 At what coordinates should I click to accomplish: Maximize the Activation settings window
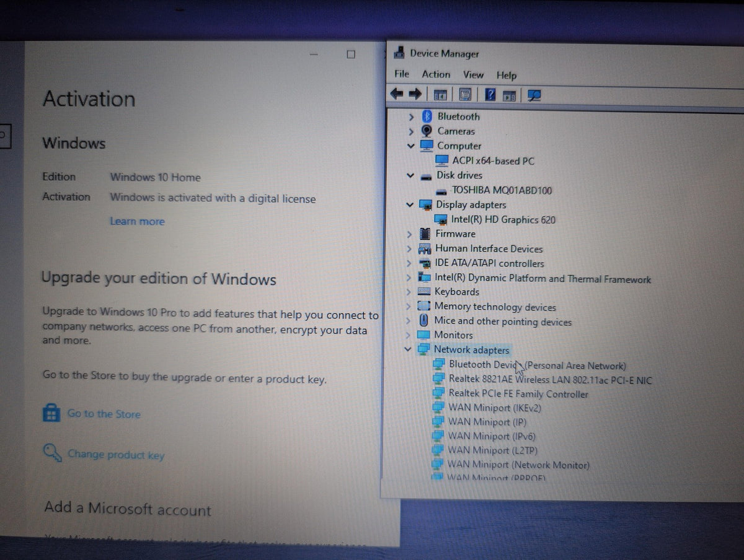(x=351, y=55)
